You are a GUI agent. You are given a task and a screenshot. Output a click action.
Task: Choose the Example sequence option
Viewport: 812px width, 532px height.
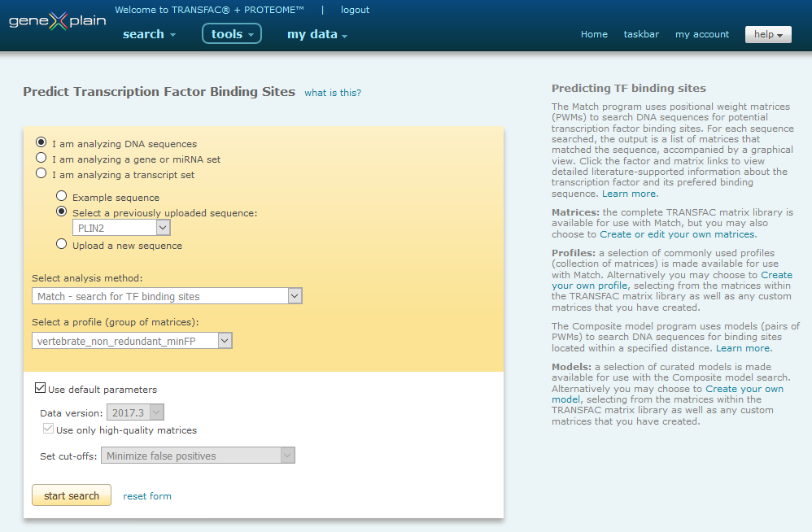coord(61,196)
